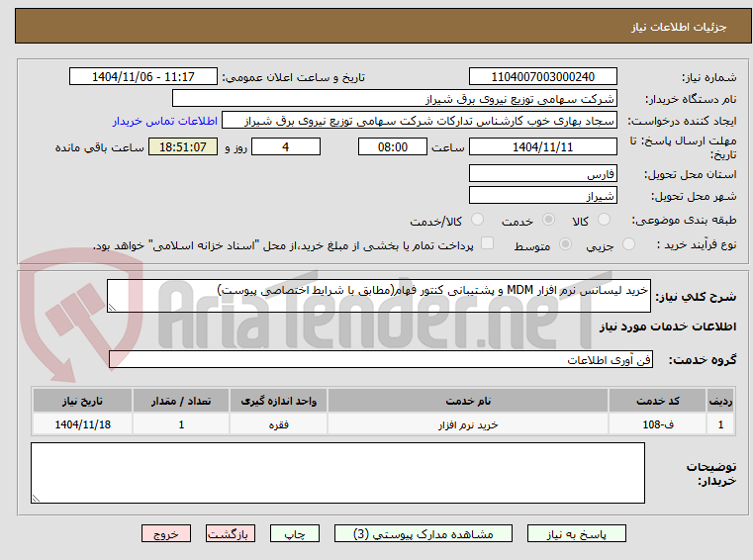
Task: Click the ردیف column header
Action: click(x=720, y=401)
